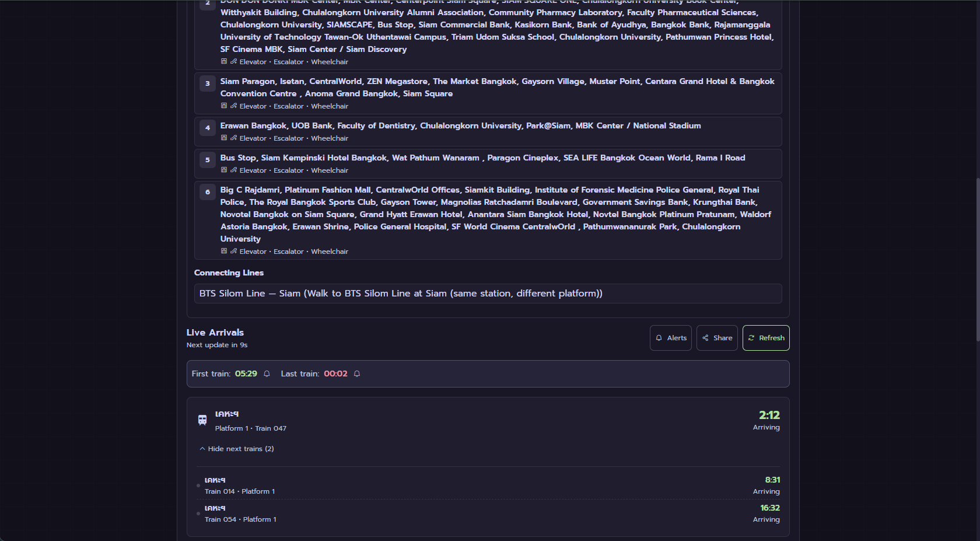Select exit number 3 badge

[x=208, y=83]
